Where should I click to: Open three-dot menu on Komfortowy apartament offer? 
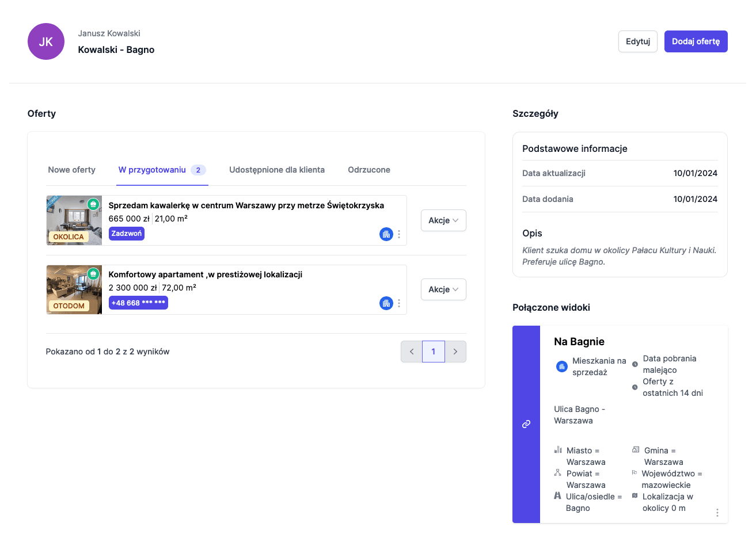tap(399, 303)
